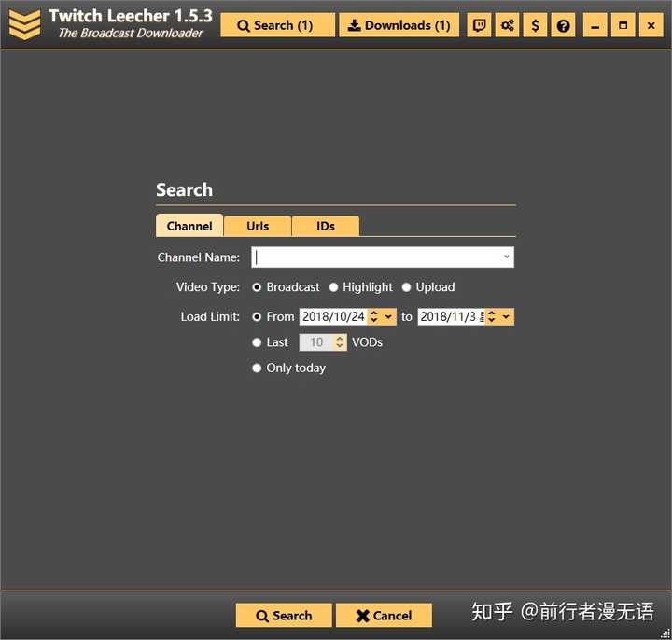Open the Search (1) view in top bar

277,25
